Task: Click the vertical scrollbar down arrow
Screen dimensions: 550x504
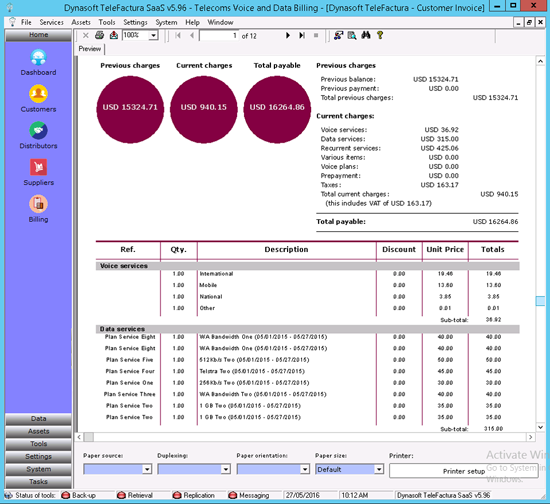Action: pyautogui.click(x=541, y=427)
